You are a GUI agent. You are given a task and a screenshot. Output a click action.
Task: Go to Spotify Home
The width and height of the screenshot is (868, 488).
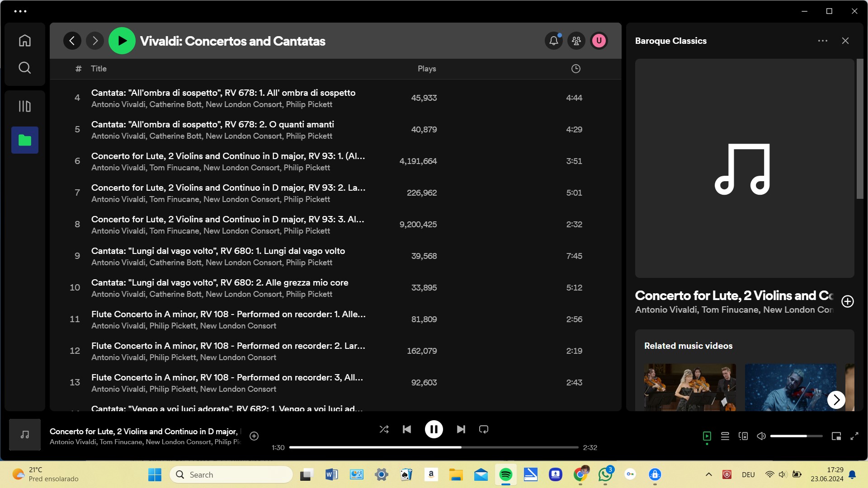click(x=25, y=41)
